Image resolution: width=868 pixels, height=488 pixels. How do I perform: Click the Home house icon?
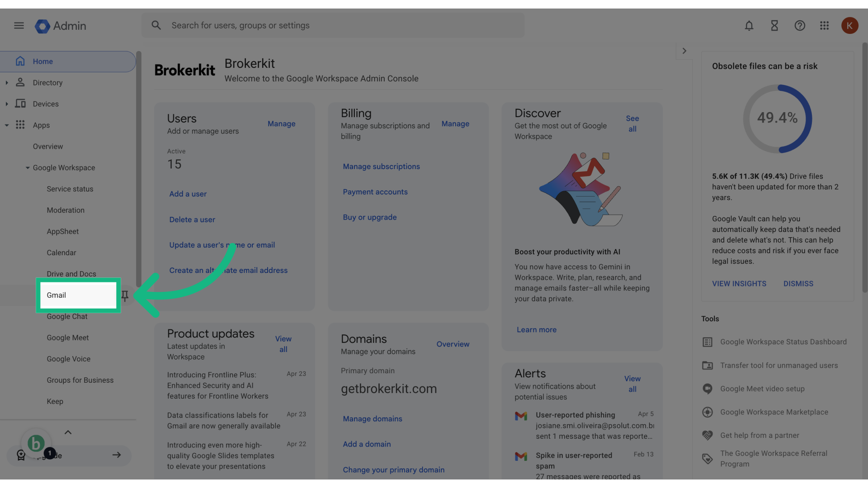coord(20,61)
